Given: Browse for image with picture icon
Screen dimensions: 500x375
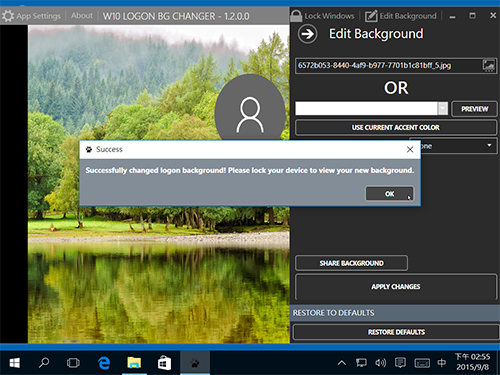Looking at the screenshot, I should [489, 65].
